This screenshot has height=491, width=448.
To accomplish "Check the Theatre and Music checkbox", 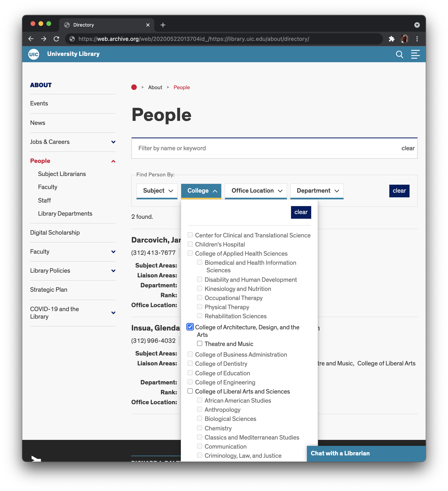I will [x=199, y=343].
